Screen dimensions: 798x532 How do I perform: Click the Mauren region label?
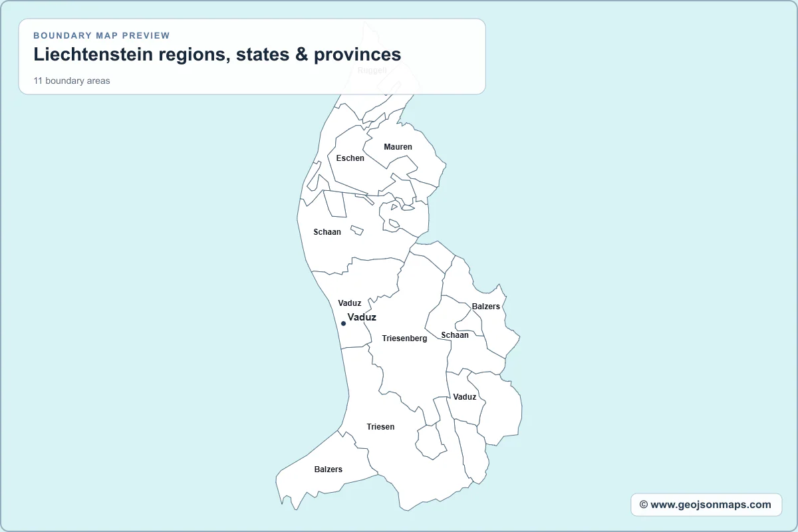pos(398,147)
